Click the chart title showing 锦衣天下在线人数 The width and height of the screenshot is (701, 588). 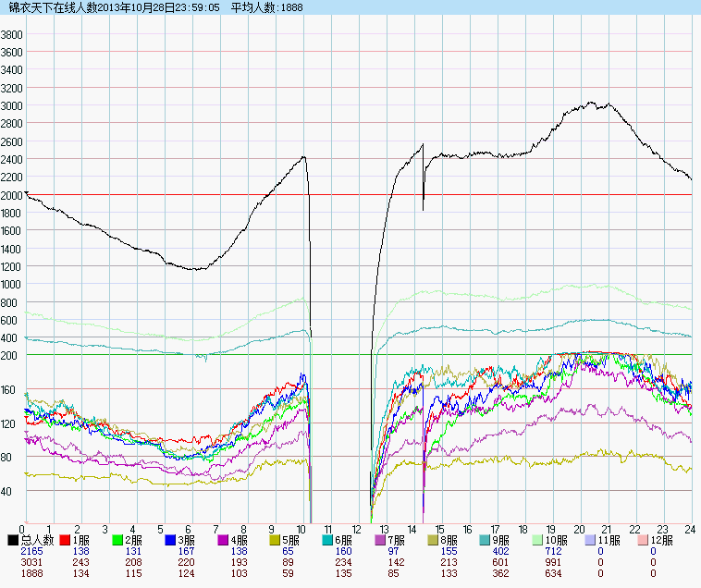(x=53, y=7)
